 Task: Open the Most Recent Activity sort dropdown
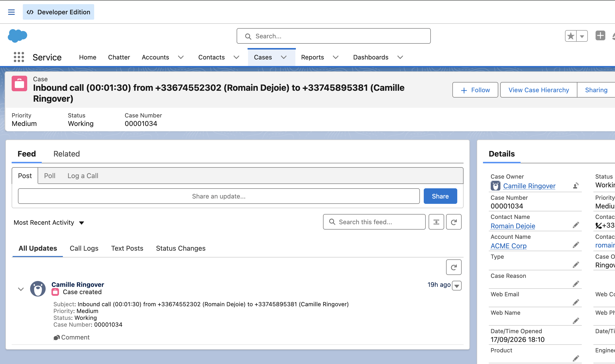[49, 223]
